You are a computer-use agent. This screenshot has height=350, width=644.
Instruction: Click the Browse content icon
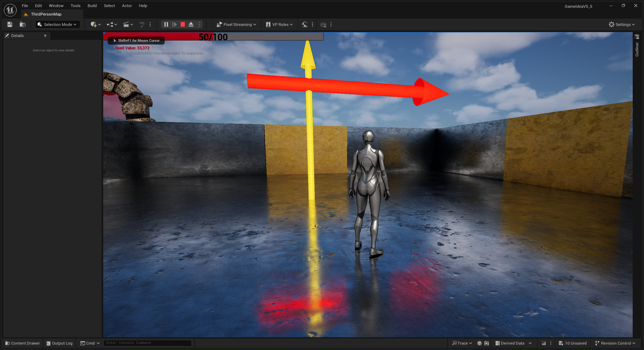coord(22,25)
